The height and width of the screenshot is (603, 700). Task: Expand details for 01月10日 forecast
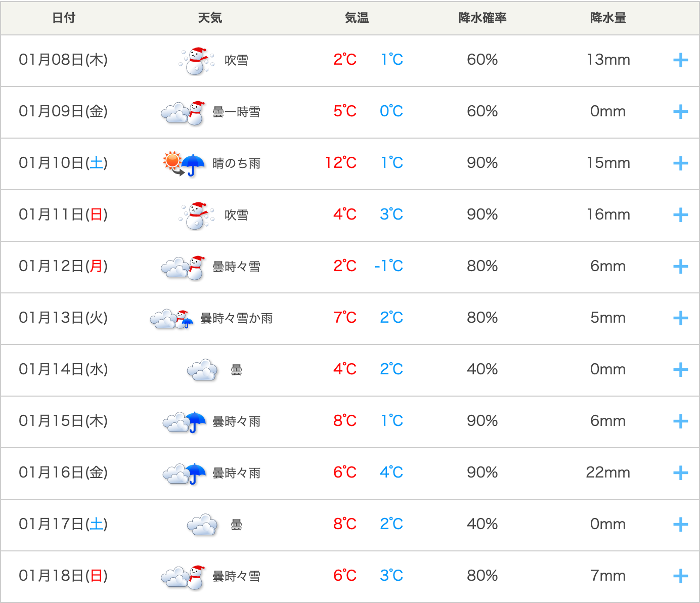[680, 163]
